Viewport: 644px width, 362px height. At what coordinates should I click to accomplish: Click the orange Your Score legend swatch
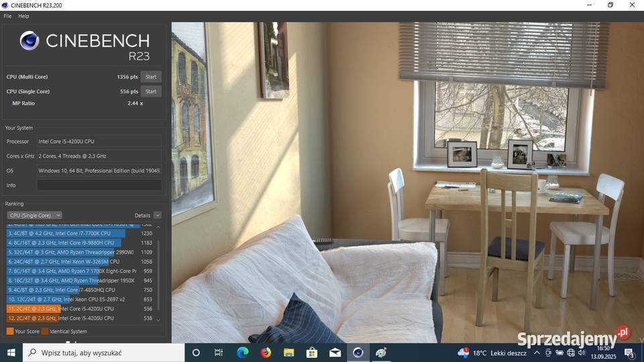point(10,331)
